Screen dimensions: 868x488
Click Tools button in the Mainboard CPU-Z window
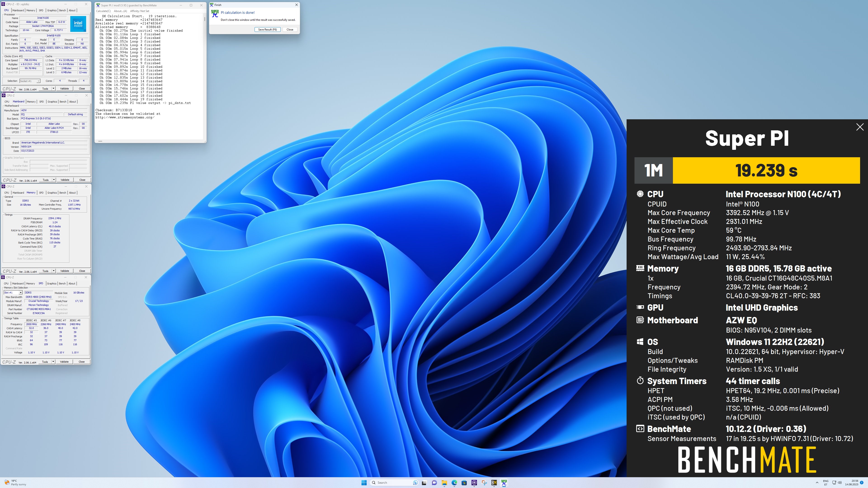45,180
